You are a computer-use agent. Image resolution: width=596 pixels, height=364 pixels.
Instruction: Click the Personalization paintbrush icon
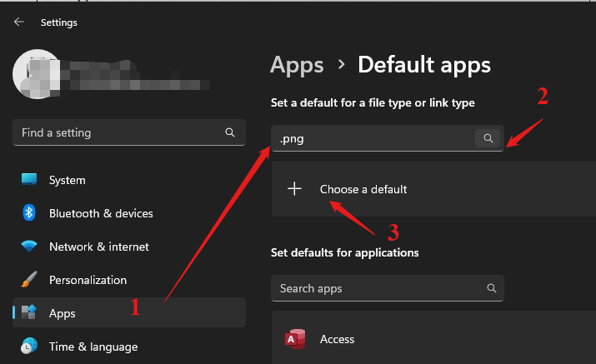click(29, 279)
